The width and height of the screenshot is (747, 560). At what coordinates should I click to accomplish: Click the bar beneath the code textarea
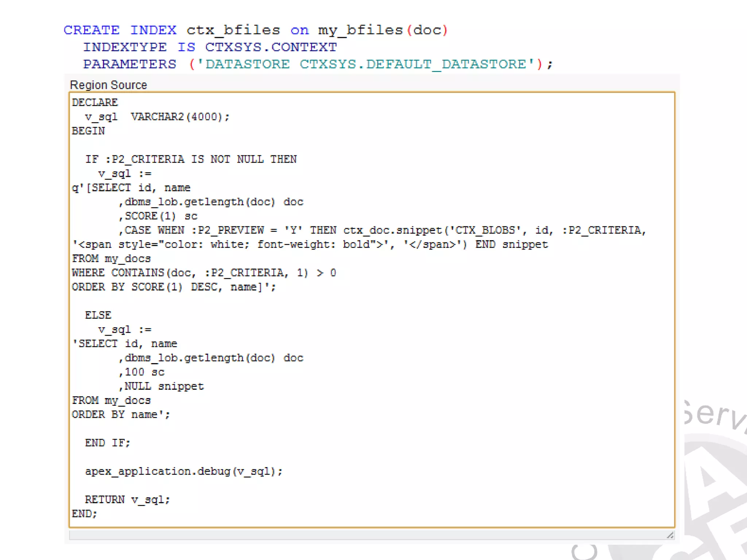point(365,535)
